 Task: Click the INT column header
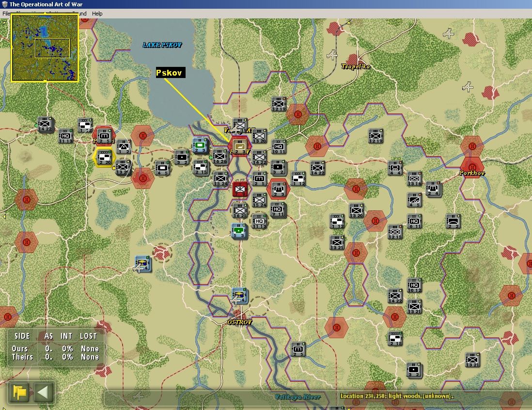[66, 336]
